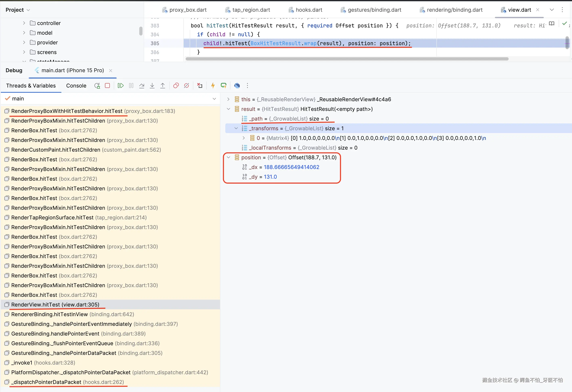Toggle Mute Breakpoints
572x392 pixels.
point(186,85)
